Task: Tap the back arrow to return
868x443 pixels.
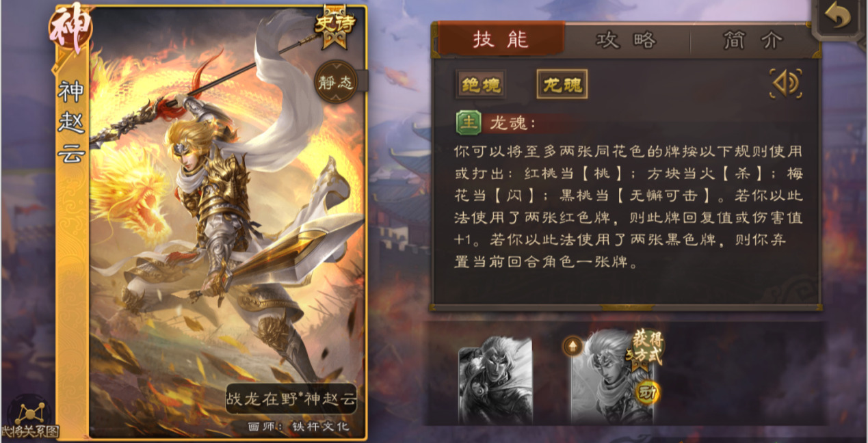Action: pos(837,18)
